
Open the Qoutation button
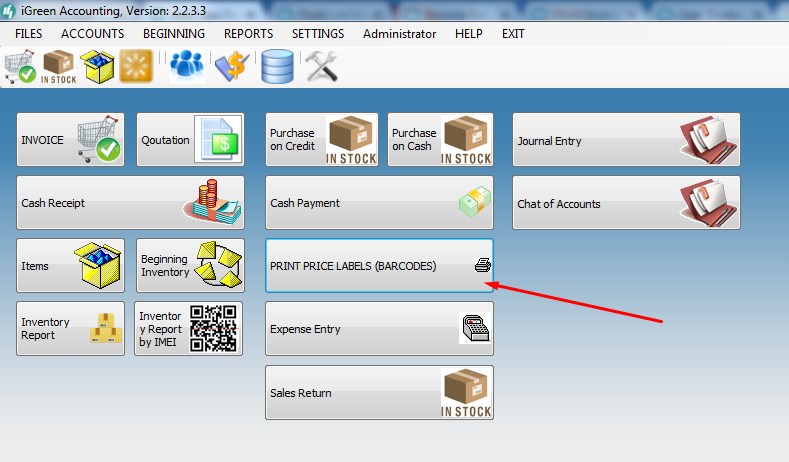(x=190, y=139)
